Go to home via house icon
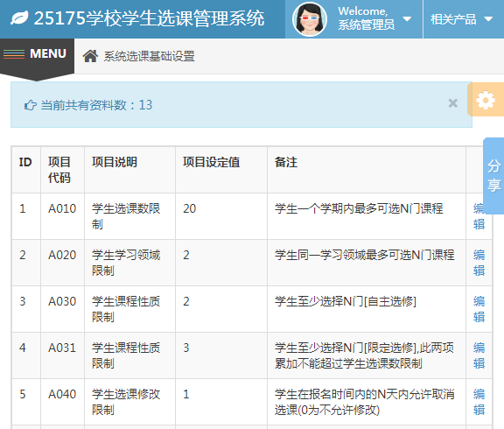 (x=90, y=56)
